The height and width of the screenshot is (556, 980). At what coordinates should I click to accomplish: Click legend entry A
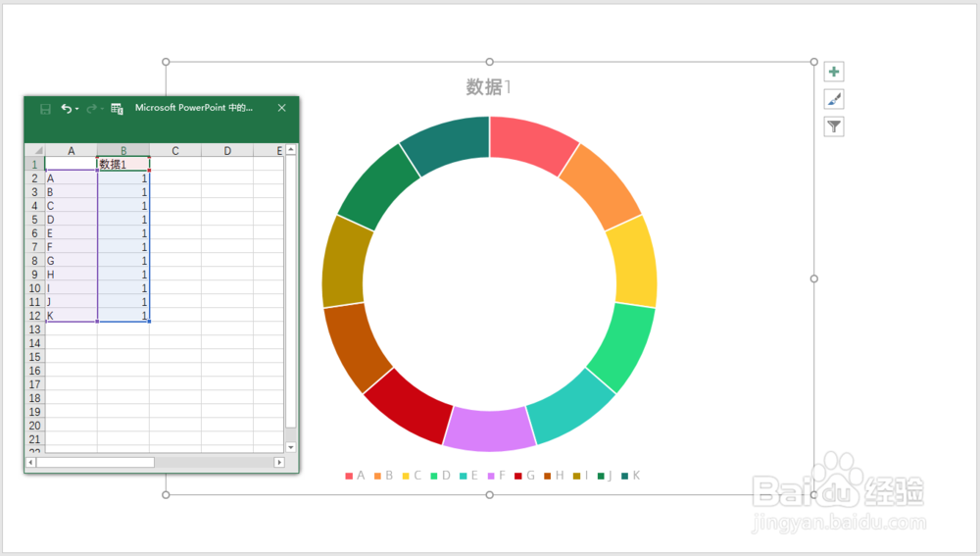355,476
